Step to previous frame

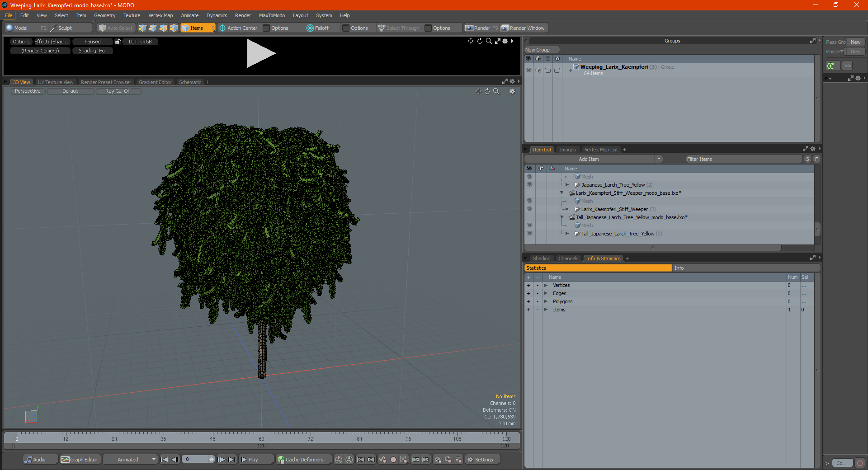175,460
